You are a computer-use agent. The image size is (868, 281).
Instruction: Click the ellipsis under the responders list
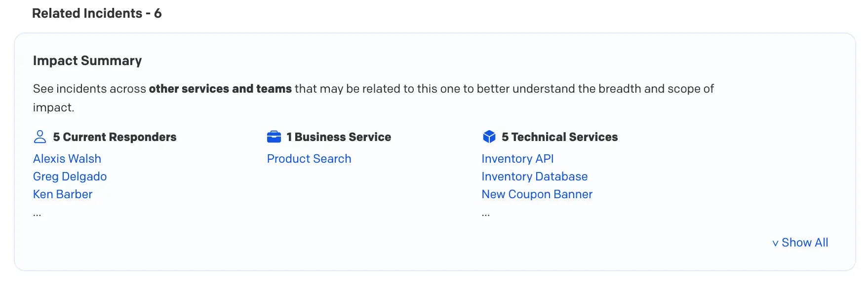(x=37, y=215)
